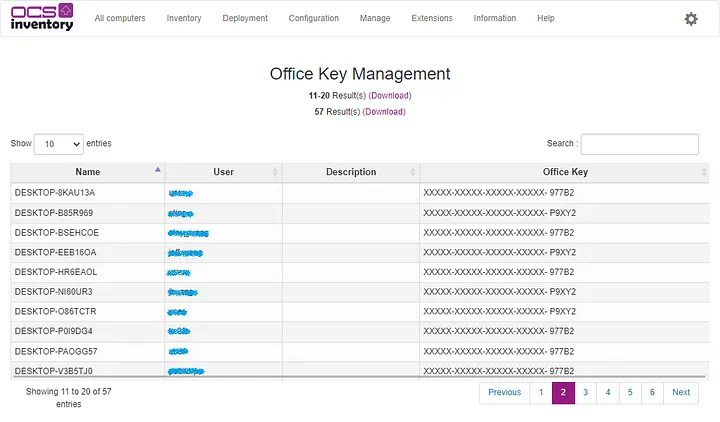The height and width of the screenshot is (422, 720).
Task: Open the Inventory menu
Action: tap(184, 18)
